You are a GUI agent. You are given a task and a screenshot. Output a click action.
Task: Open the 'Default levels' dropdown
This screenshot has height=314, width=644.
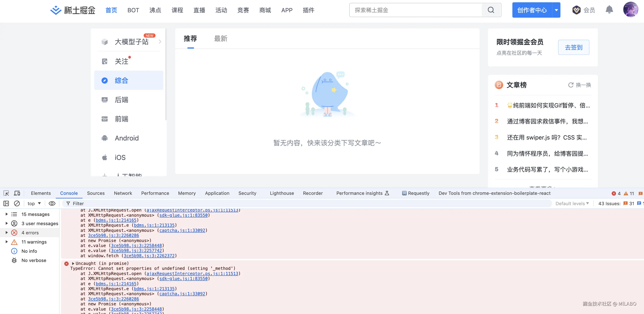[572, 203]
